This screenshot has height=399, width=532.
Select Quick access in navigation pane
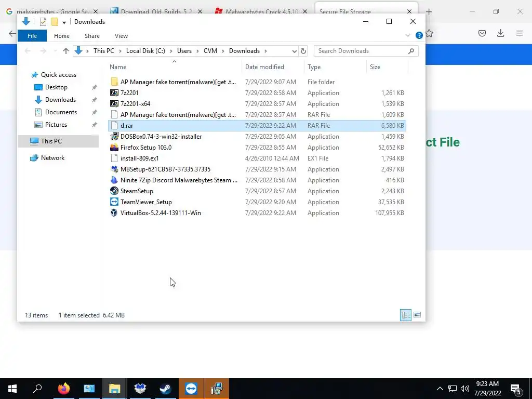click(x=58, y=75)
